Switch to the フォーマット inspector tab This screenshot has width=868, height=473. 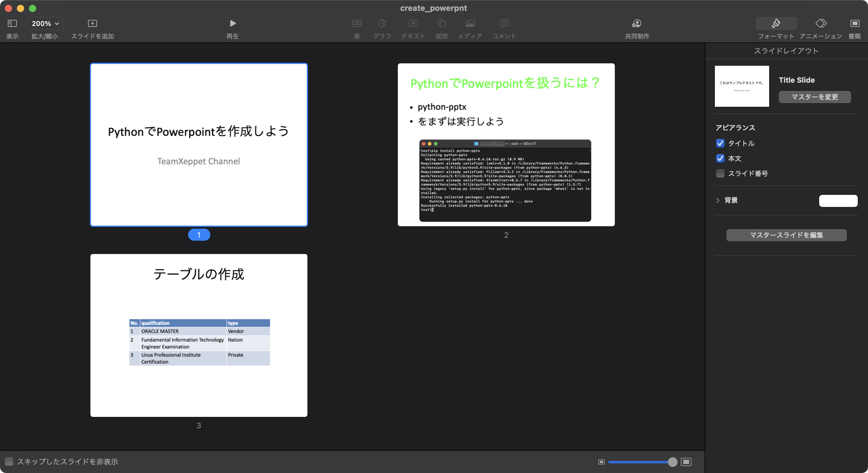point(776,24)
